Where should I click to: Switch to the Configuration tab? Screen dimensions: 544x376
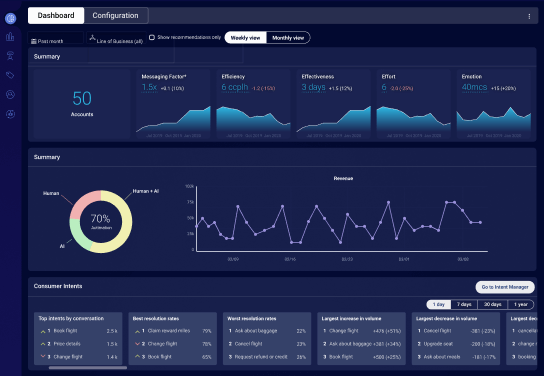[116, 16]
